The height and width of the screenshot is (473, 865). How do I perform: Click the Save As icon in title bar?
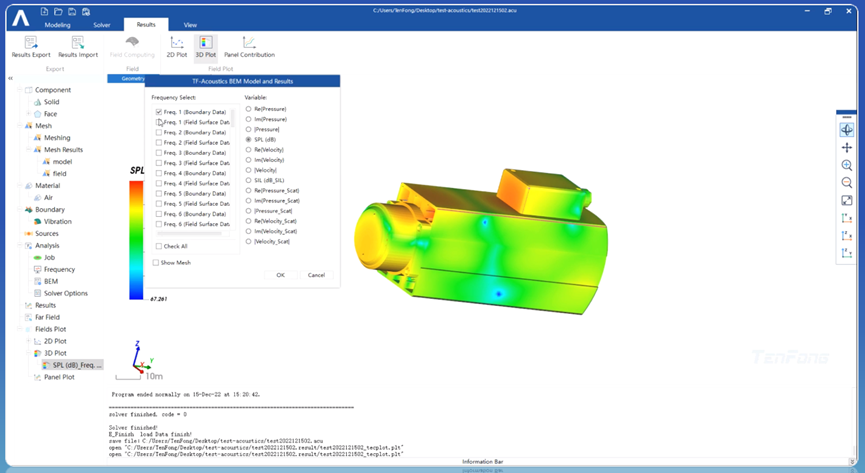click(86, 11)
